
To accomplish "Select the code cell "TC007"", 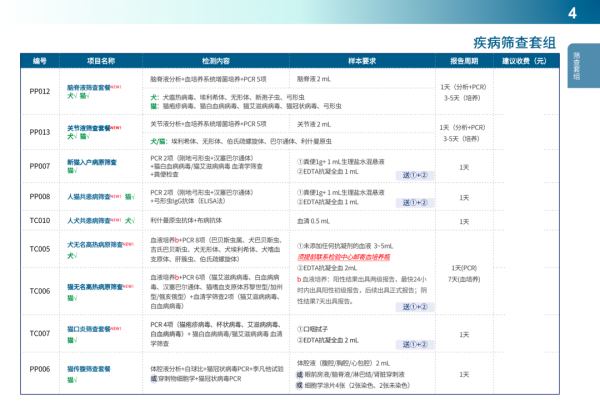I will pos(40,334).
